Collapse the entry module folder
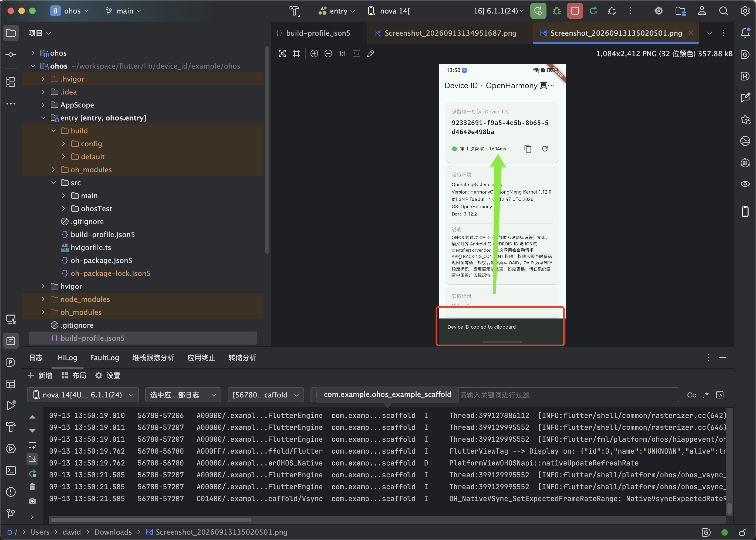Screen dimensions: 756x540 43,118
